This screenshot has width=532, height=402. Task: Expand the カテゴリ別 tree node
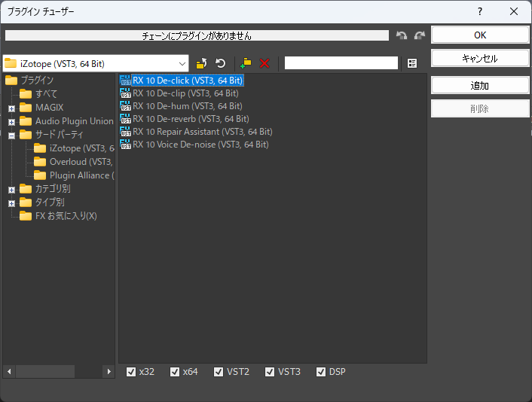pyautogui.click(x=11, y=190)
